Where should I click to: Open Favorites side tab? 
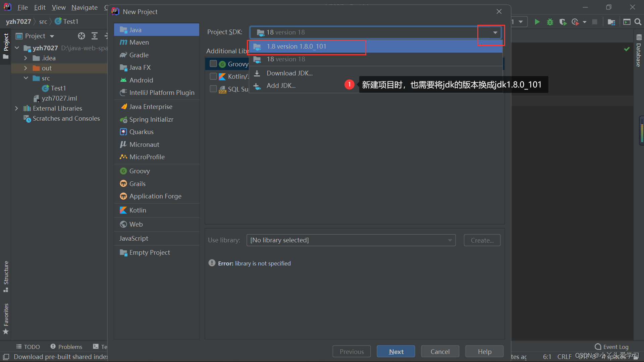(x=6, y=319)
